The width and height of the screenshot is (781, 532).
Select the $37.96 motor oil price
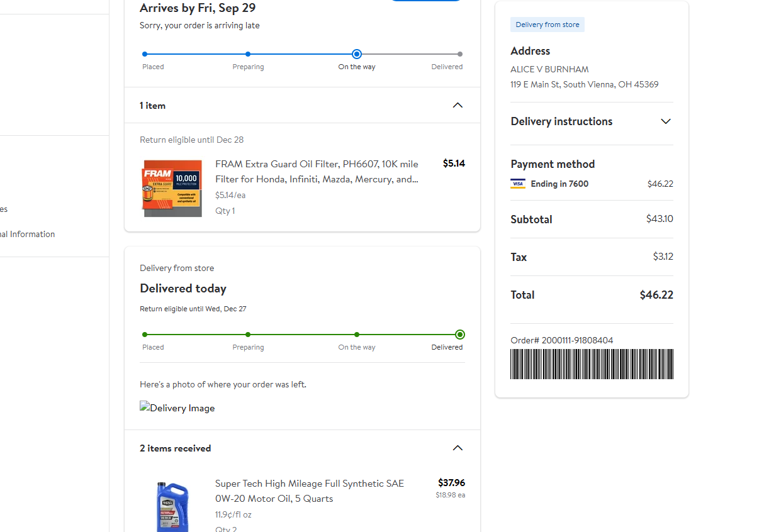[x=451, y=483]
